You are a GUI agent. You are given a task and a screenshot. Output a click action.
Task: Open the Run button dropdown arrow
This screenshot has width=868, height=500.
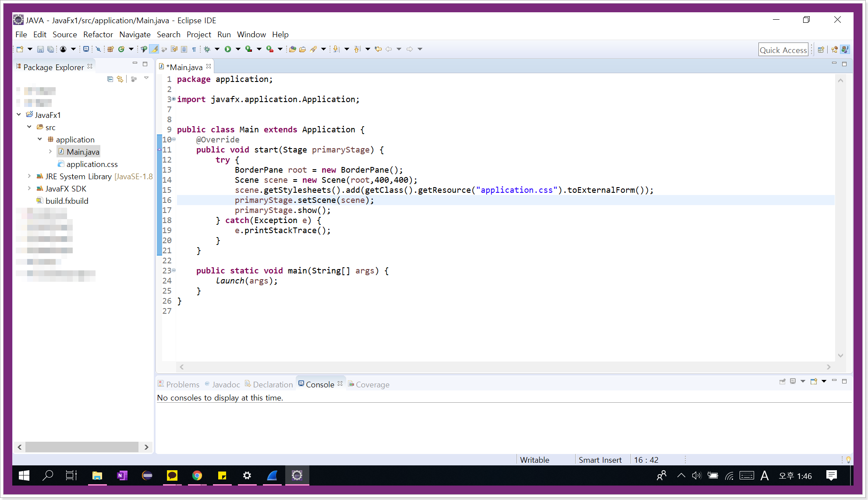click(x=238, y=49)
